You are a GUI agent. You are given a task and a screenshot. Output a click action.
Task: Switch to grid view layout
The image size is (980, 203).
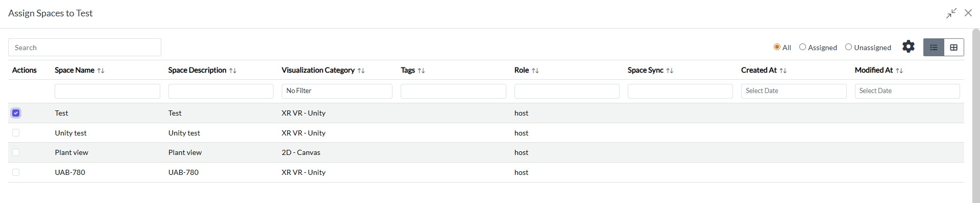tap(953, 48)
